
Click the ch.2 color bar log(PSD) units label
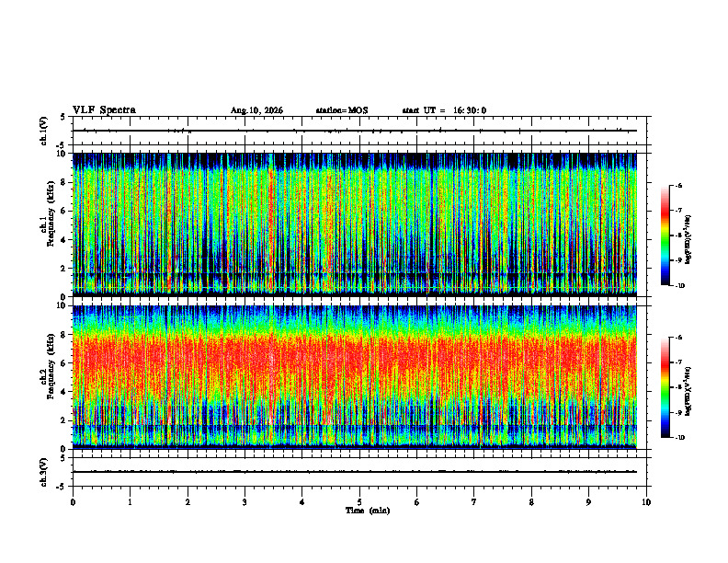(x=688, y=391)
